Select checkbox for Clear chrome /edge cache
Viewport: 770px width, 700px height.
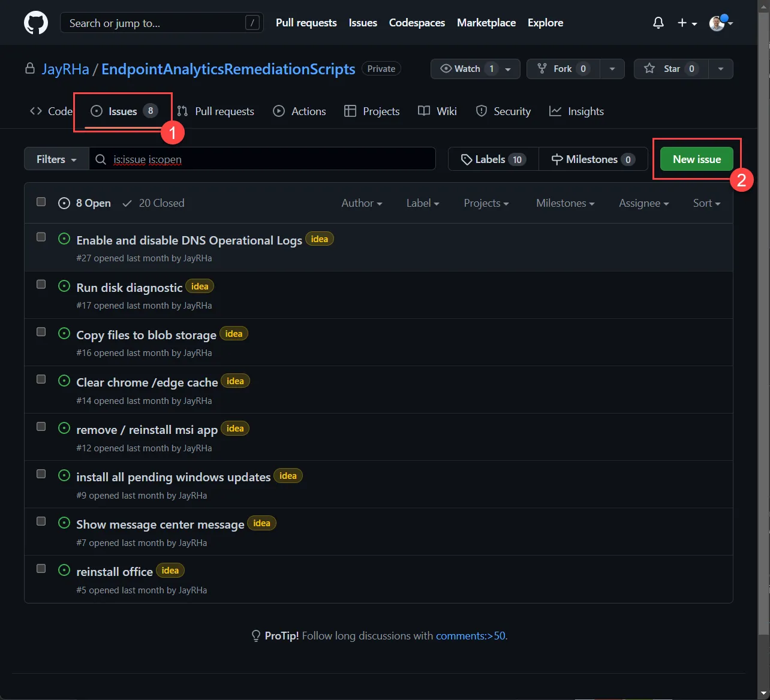pyautogui.click(x=41, y=379)
